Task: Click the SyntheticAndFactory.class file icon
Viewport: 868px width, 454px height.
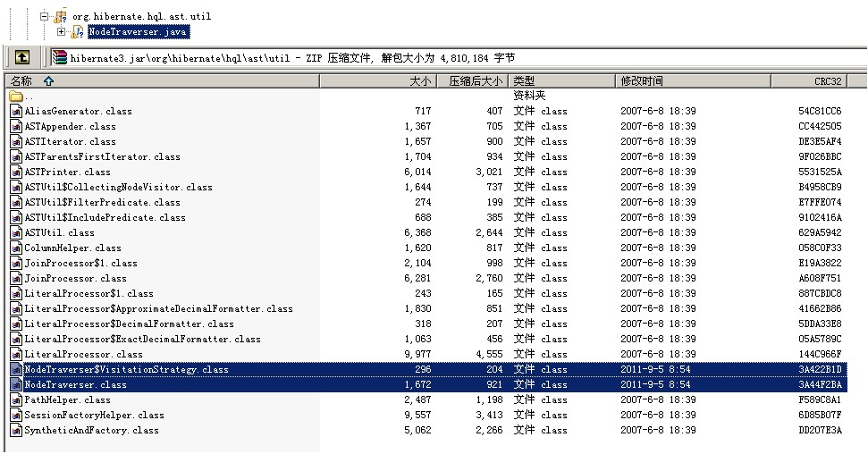Action: click(x=16, y=430)
